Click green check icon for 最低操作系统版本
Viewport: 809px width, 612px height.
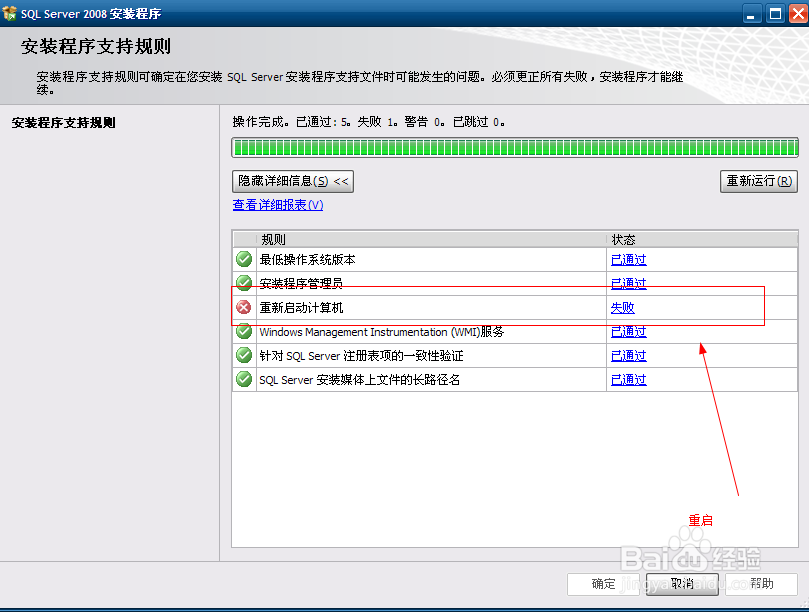coord(244,259)
